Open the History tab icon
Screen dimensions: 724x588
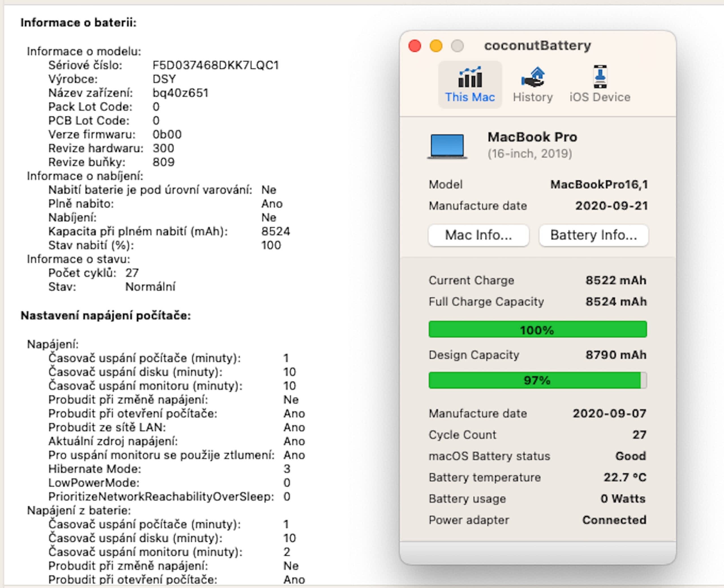(533, 77)
